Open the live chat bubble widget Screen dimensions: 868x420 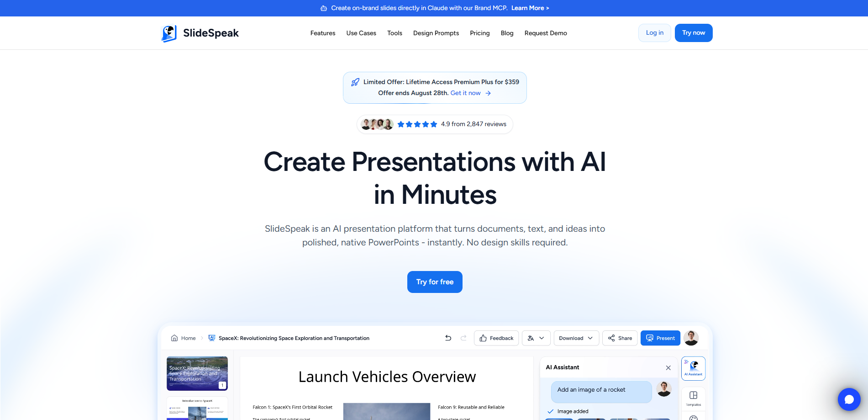tap(849, 399)
